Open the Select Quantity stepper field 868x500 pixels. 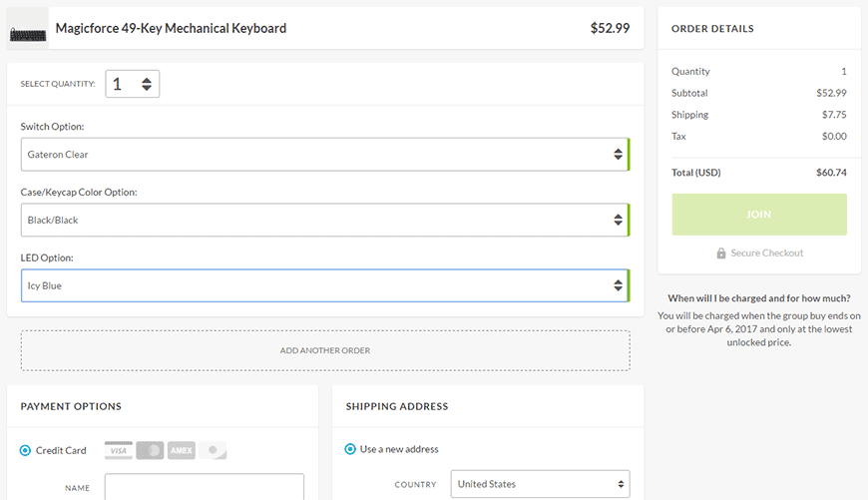[x=133, y=84]
